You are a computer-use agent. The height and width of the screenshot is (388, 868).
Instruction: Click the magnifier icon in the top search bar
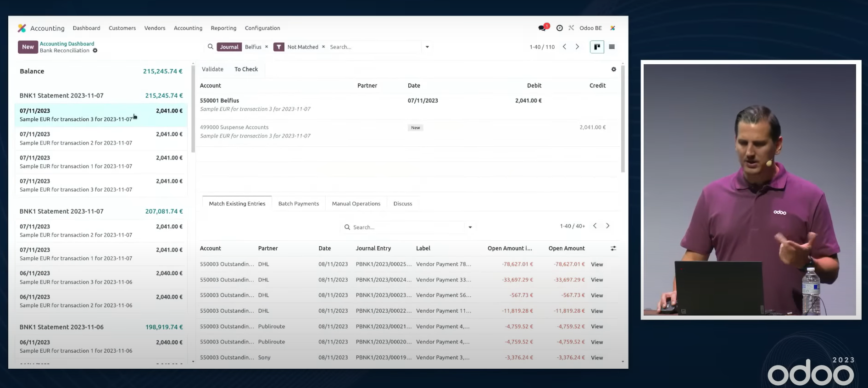coord(211,47)
